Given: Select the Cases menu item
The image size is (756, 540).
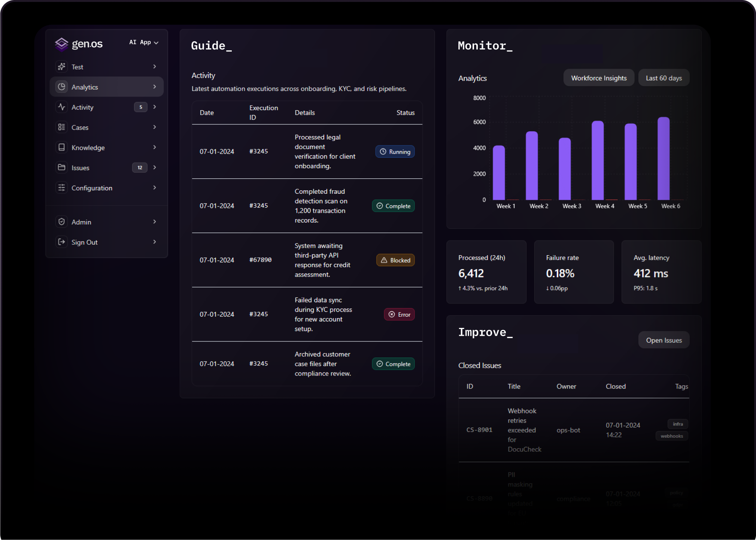Looking at the screenshot, I should pos(80,127).
